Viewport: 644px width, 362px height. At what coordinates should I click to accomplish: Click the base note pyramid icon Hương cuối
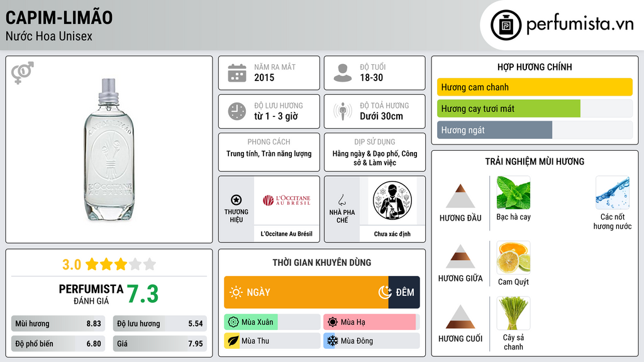(460, 317)
